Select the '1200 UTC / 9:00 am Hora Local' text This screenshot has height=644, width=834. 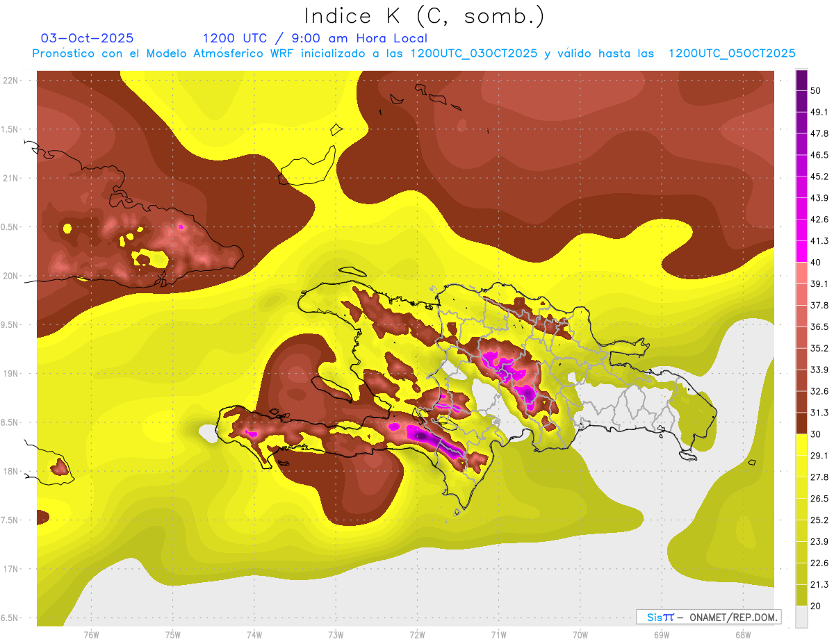coord(315,38)
